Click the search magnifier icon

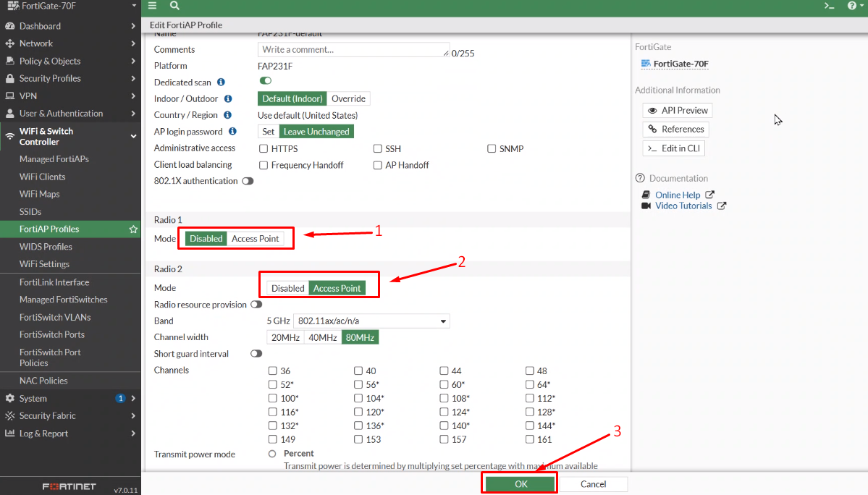(x=174, y=6)
